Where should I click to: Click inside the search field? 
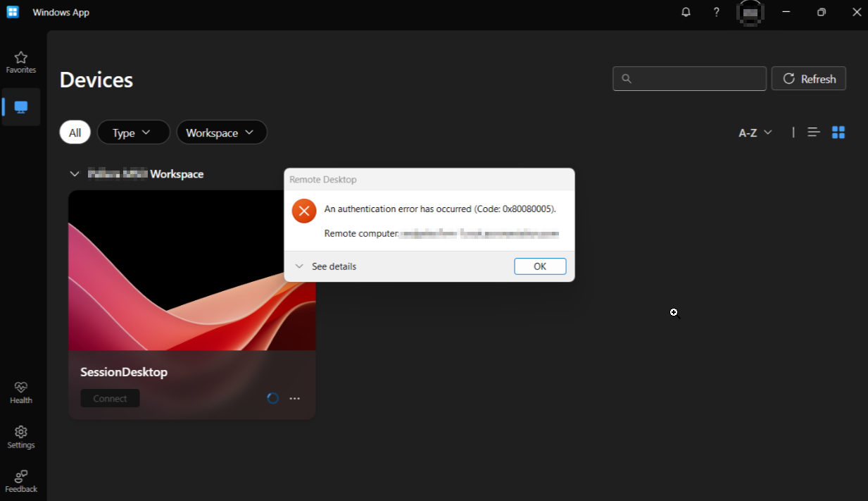(x=688, y=78)
